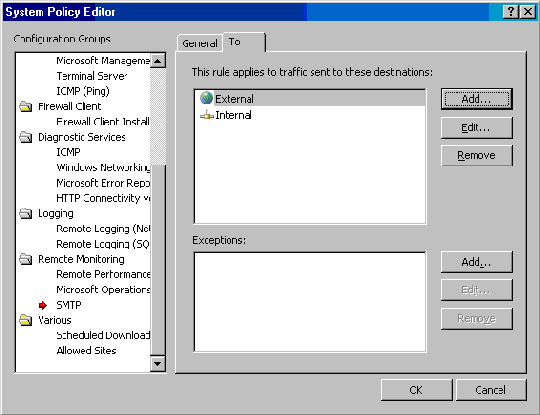
Task: Click the red arrow beside SMTP
Action: point(43,305)
